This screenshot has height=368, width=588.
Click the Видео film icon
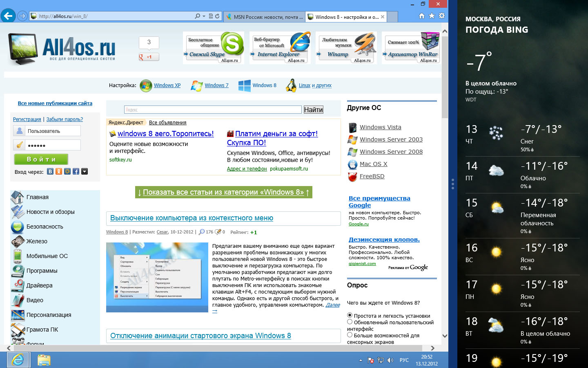pos(18,300)
